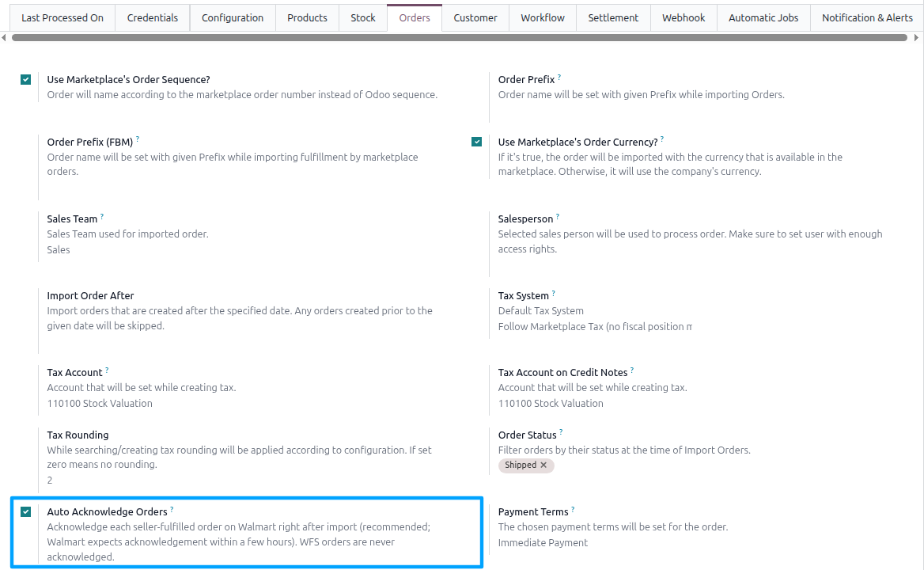Show help tooltip for Order Prefix
This screenshot has height=570, width=924.
coord(559,77)
